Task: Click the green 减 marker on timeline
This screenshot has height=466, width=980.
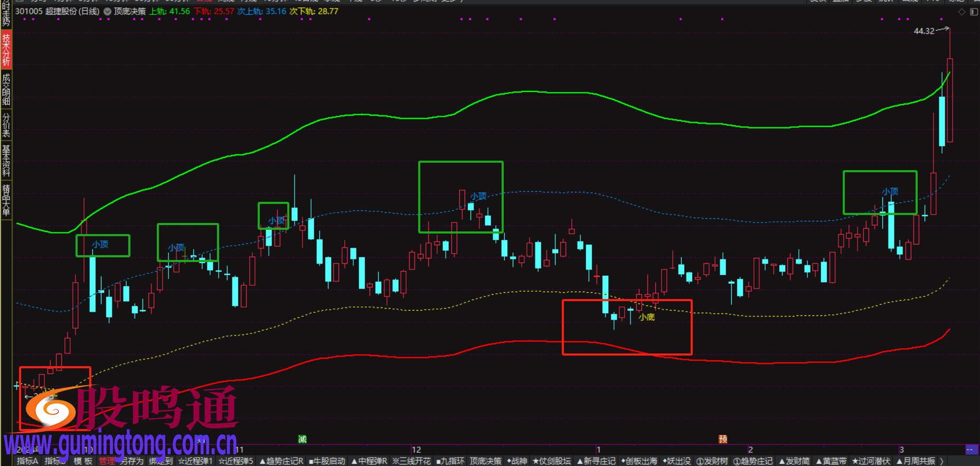Action: coord(303,439)
